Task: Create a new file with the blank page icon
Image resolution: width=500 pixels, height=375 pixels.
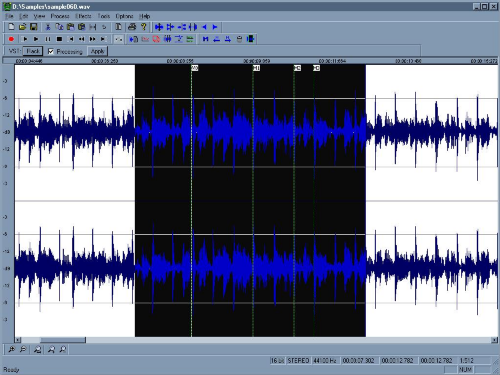Action: [11, 27]
